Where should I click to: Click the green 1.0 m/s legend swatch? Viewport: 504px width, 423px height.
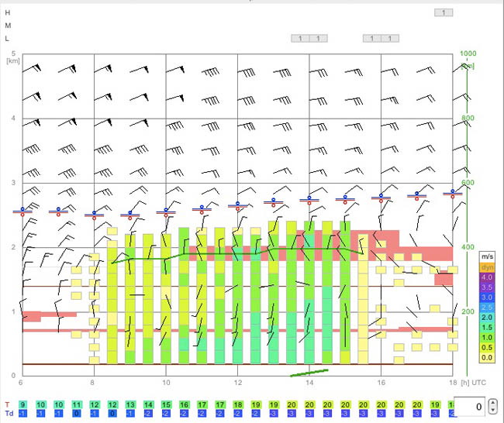[487, 337]
